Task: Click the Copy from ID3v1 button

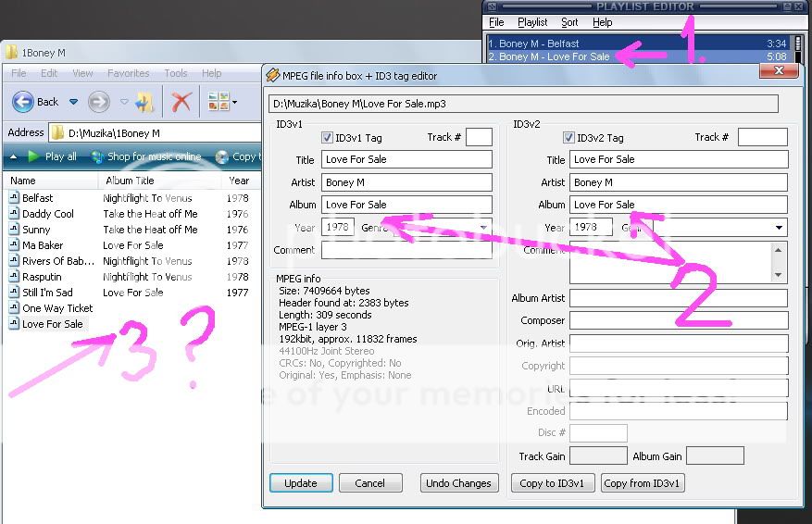Action: (643, 483)
